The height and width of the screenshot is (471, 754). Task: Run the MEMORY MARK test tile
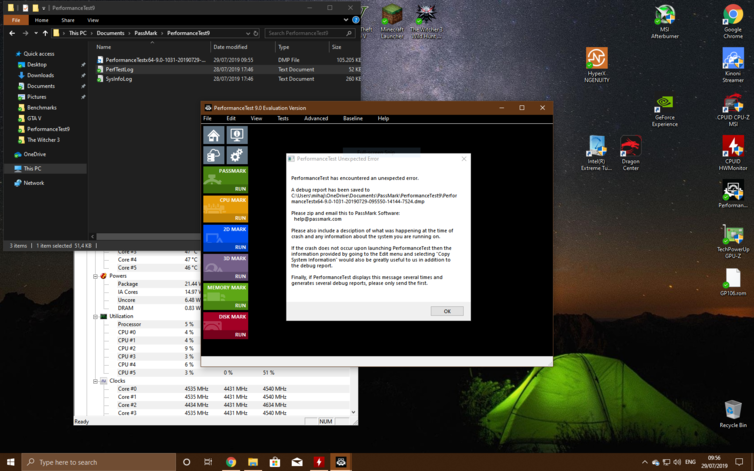click(226, 296)
